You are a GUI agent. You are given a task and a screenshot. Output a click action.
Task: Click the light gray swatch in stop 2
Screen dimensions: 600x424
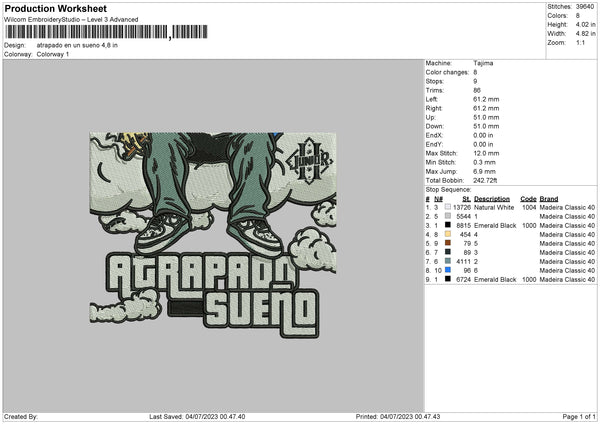448,216
